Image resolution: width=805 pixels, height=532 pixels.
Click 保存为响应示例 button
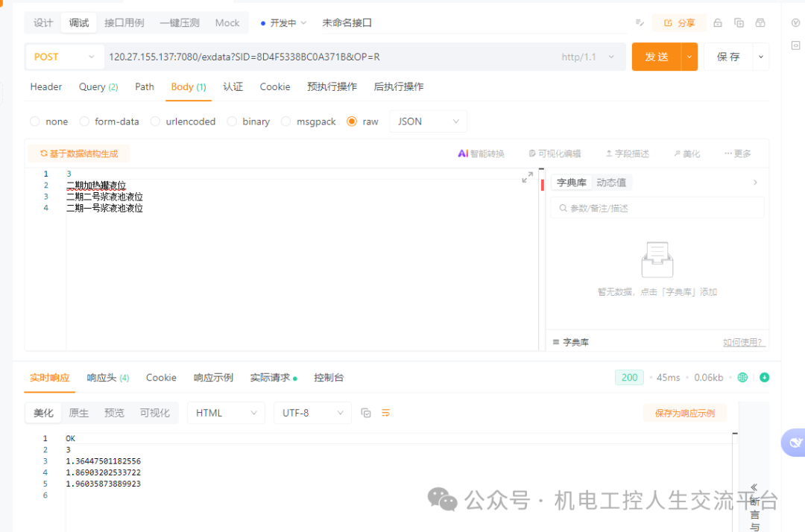click(x=684, y=414)
